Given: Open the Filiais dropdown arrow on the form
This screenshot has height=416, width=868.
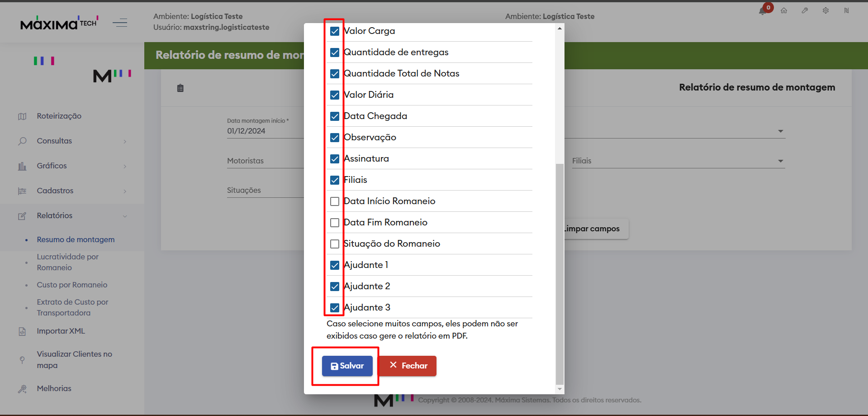Looking at the screenshot, I should [x=781, y=161].
